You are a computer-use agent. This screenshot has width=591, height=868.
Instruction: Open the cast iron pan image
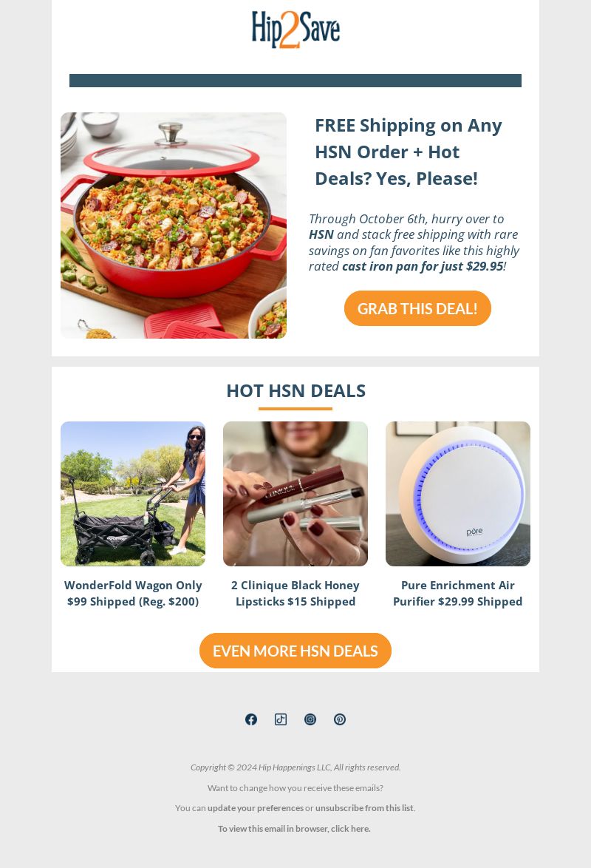tap(173, 226)
